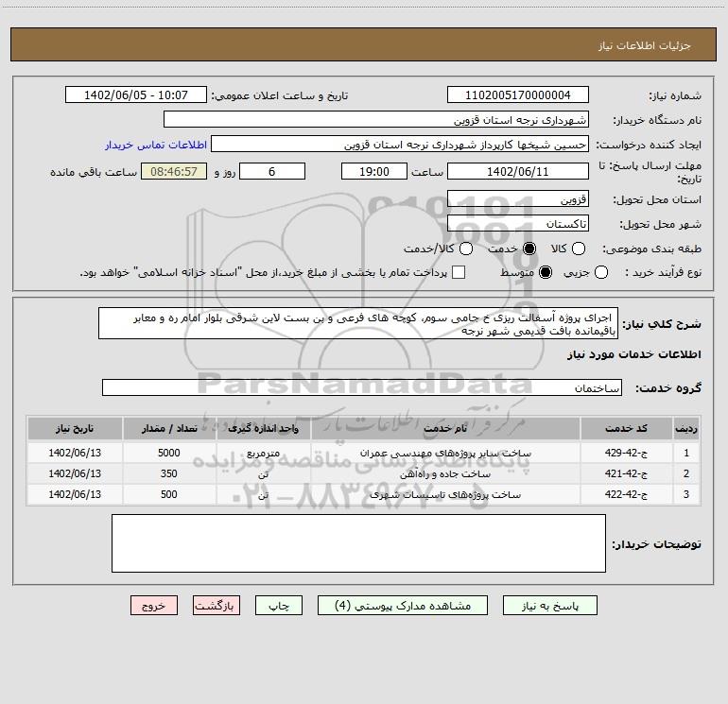Image resolution: width=728 pixels, height=704 pixels.
Task: Click ساخت سایر پروژه‌های مهندسی عمران cell
Action: (445, 453)
